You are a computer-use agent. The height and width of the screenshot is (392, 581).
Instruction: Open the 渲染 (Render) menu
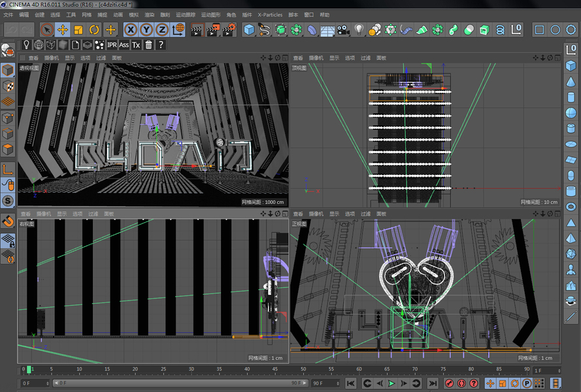coord(149,15)
